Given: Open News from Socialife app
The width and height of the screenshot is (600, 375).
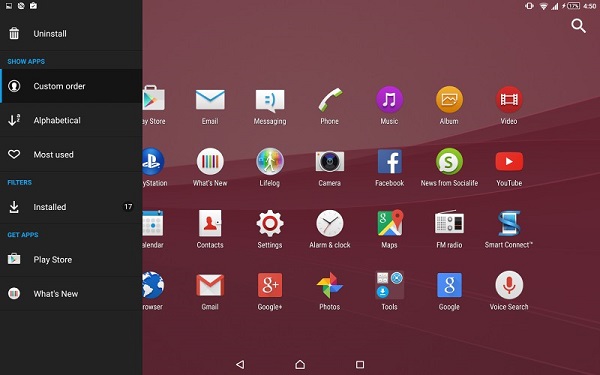Looking at the screenshot, I should 449,168.
